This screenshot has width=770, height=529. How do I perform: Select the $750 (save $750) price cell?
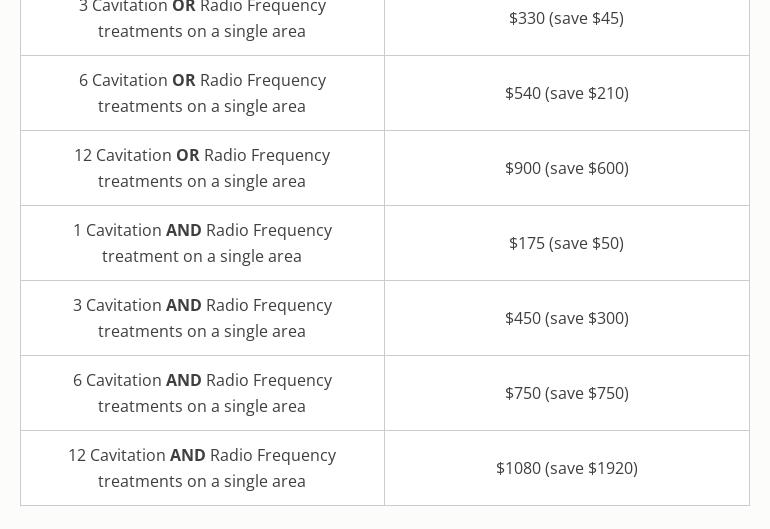[566, 393]
